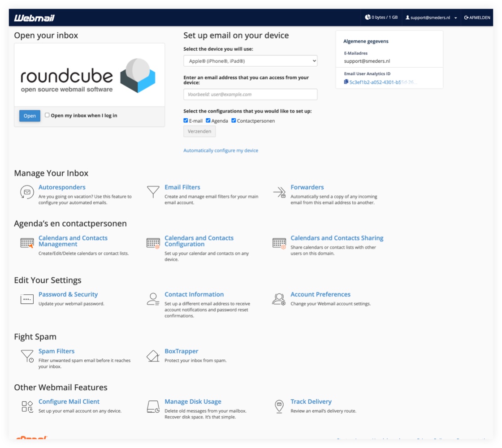The height and width of the screenshot is (448, 502).
Task: Uncheck the Contactpersonen checkbox
Action: click(x=234, y=121)
